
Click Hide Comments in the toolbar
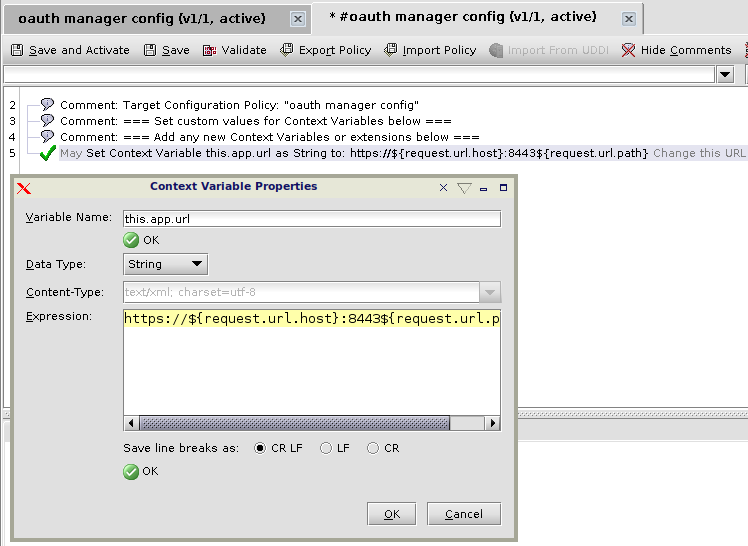[x=676, y=50]
